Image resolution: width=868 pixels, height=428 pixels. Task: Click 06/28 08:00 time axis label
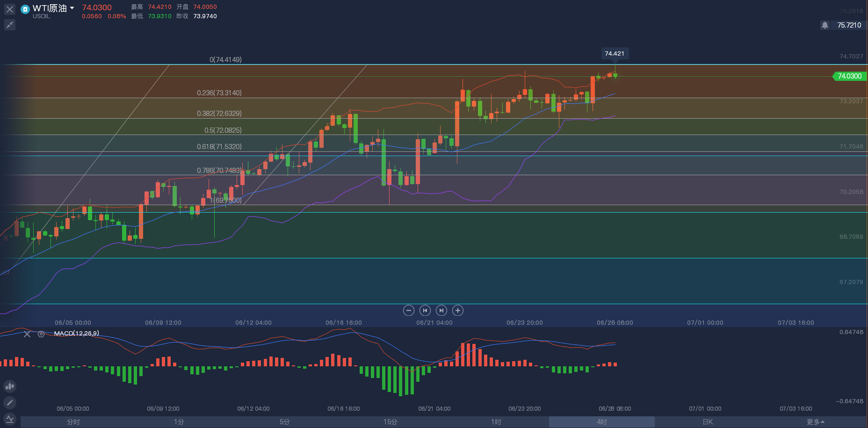click(x=615, y=323)
